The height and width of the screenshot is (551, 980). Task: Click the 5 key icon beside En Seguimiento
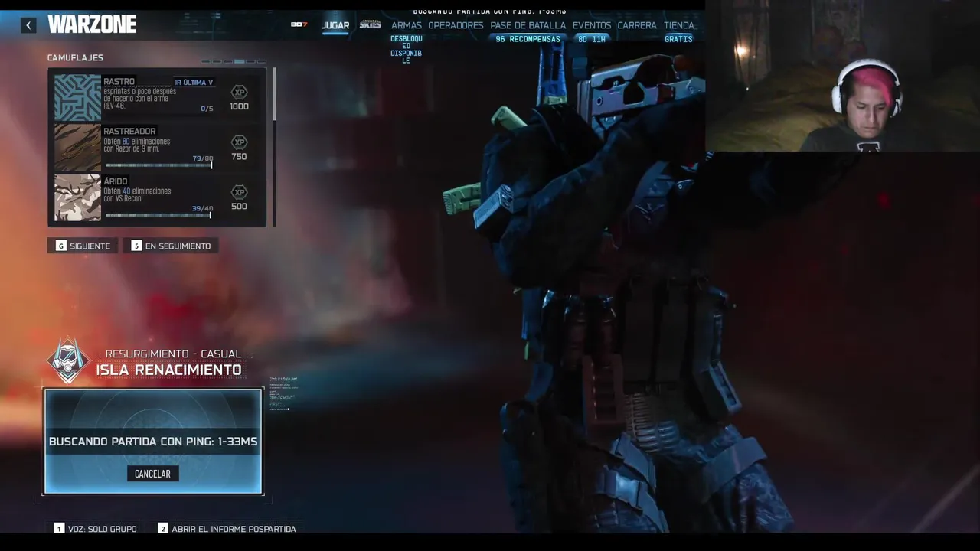pos(136,246)
